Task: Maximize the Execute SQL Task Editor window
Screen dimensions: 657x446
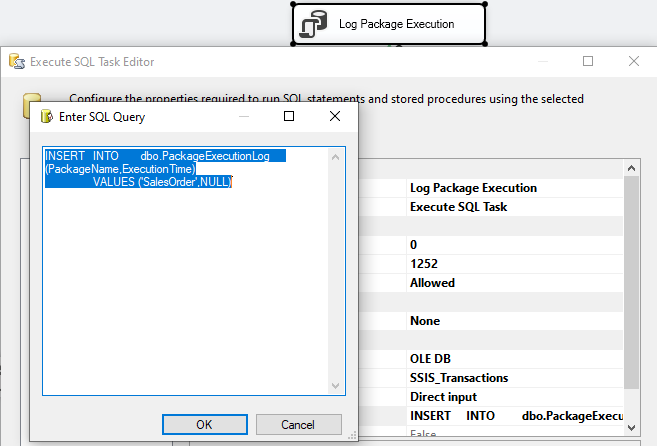Action: point(588,61)
